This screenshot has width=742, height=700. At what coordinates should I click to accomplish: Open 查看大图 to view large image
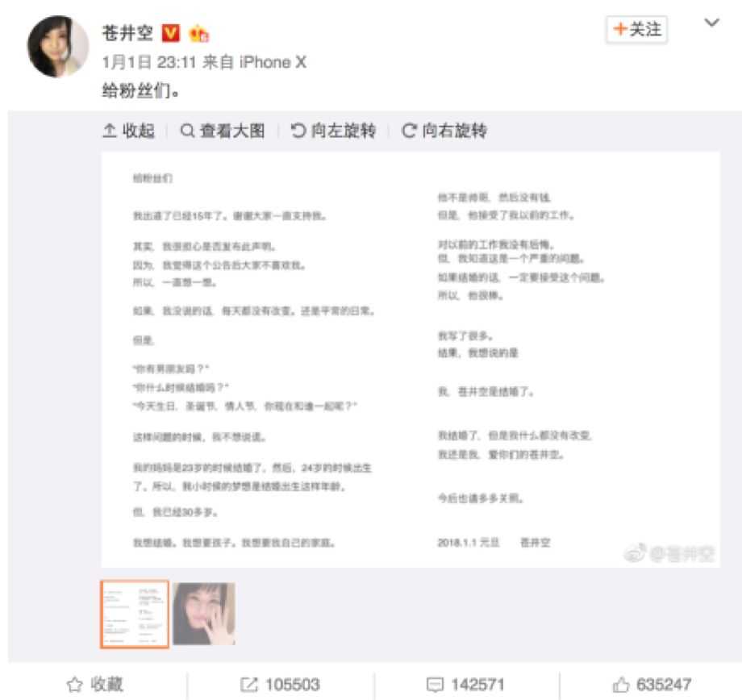223,130
